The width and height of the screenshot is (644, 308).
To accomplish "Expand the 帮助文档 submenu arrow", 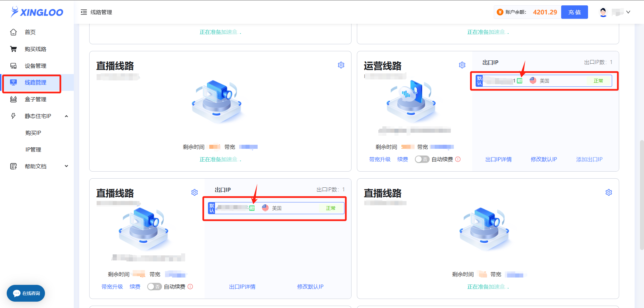I will (66, 166).
